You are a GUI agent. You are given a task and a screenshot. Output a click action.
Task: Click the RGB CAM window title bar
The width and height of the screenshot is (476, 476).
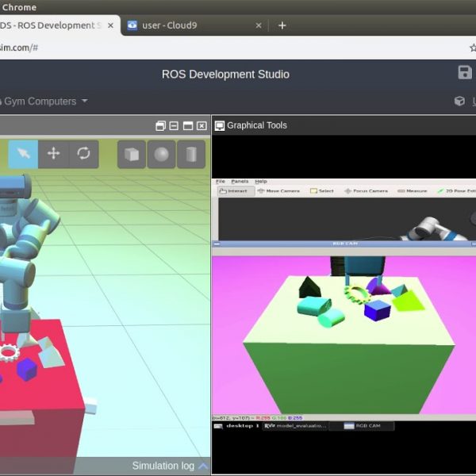[344, 244]
